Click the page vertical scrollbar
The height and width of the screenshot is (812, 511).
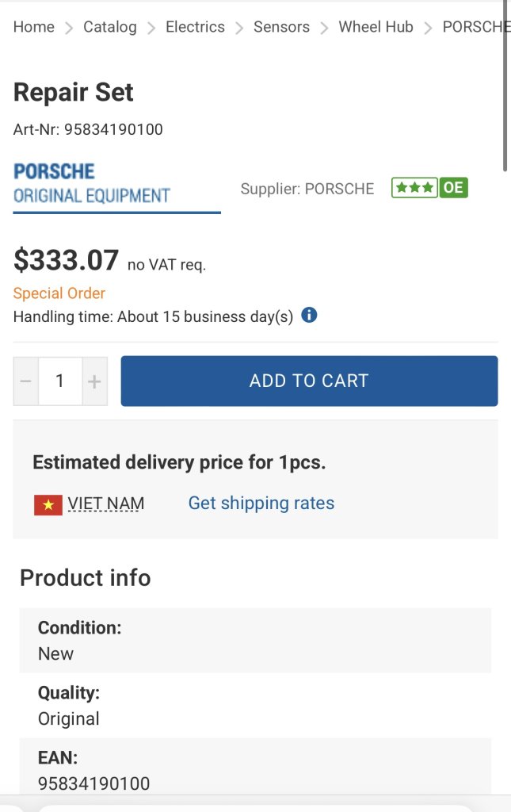tap(505, 86)
